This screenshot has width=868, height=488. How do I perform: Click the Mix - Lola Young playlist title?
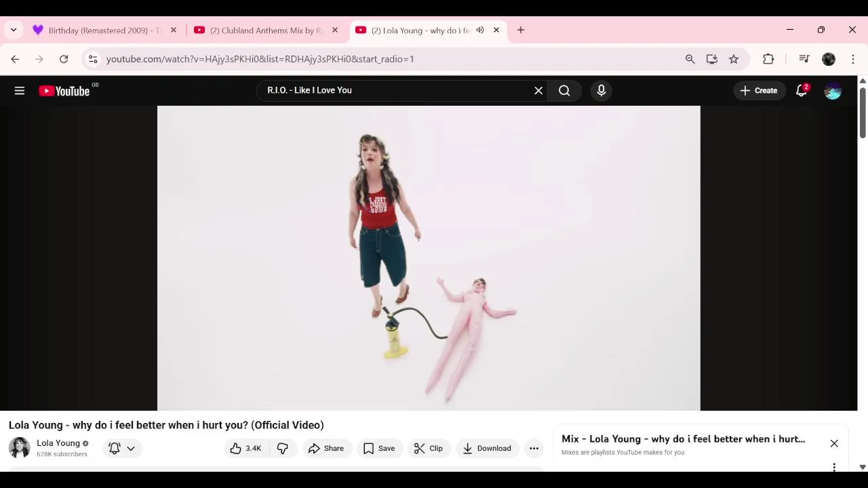(x=684, y=439)
